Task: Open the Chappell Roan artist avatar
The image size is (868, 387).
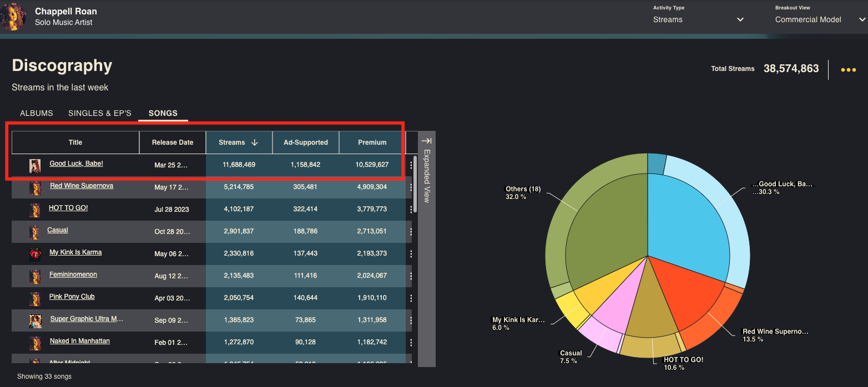Action: coord(13,17)
